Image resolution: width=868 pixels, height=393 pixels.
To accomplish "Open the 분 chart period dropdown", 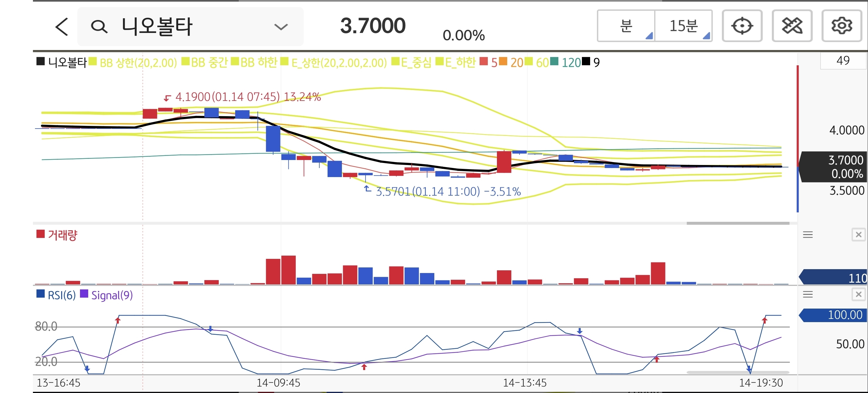I will (x=626, y=26).
